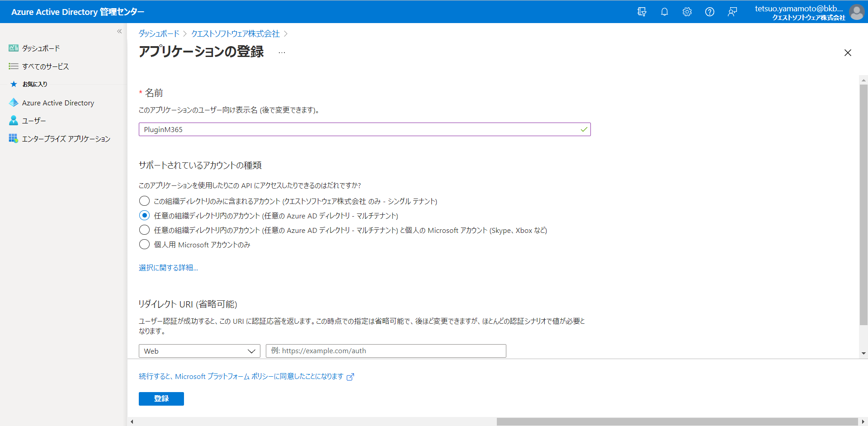Open 選択に関する詳細 link
Image resolution: width=868 pixels, height=426 pixels.
[x=168, y=268]
